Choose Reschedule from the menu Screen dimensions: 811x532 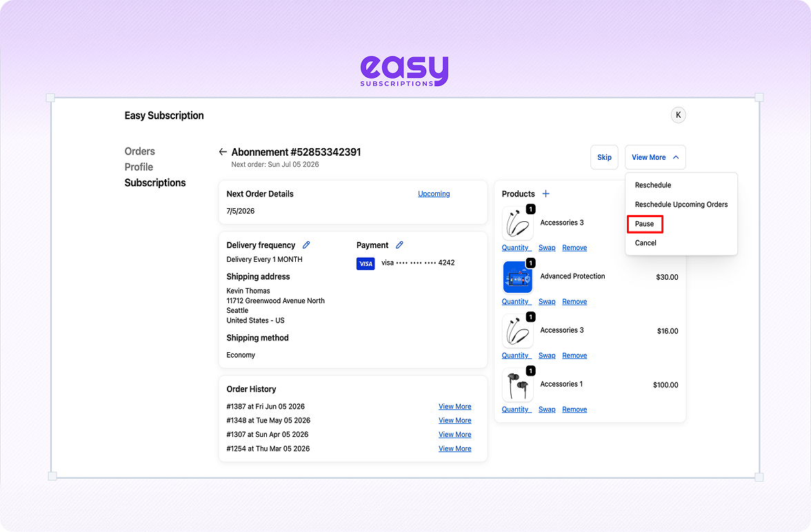pos(652,185)
